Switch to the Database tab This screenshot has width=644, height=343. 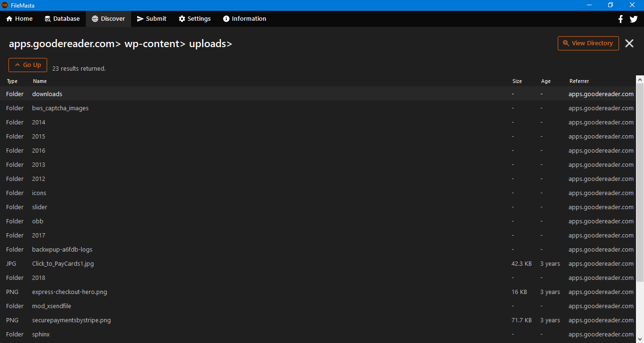[x=62, y=19]
